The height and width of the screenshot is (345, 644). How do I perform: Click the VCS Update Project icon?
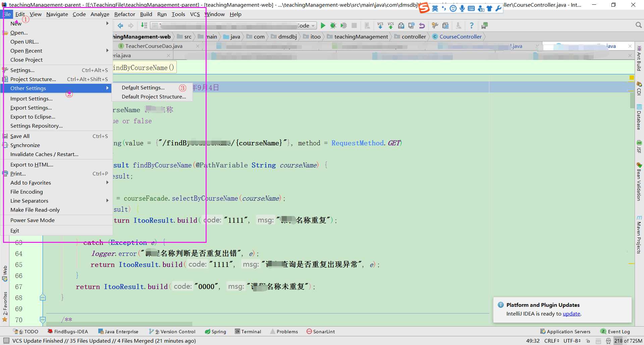(x=380, y=25)
